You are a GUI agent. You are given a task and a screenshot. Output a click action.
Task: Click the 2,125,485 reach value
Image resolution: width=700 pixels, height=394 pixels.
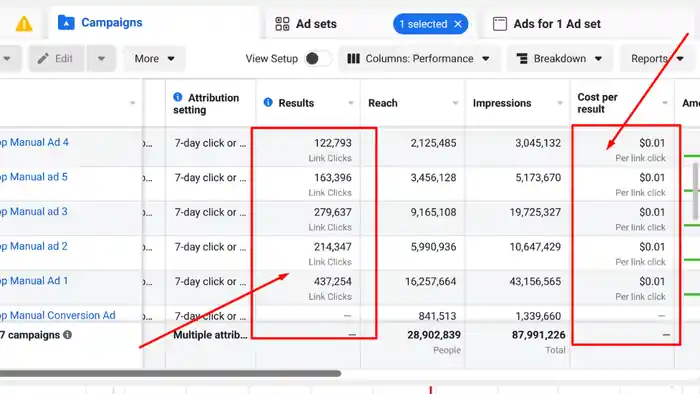coord(433,143)
